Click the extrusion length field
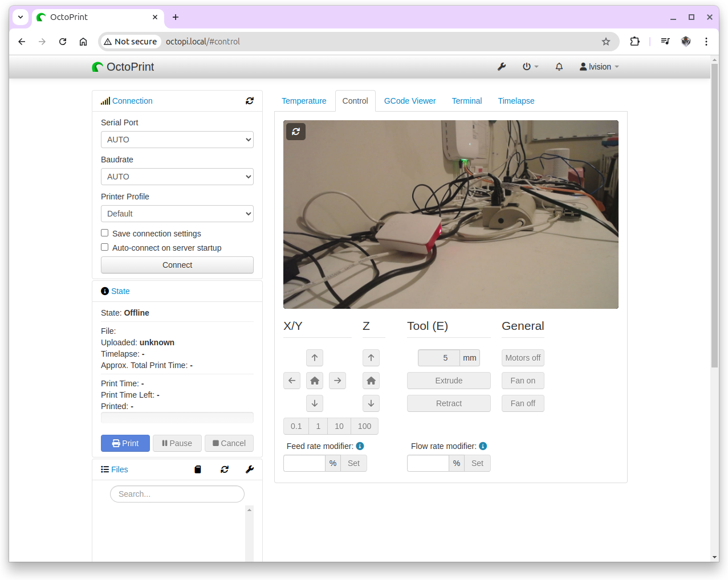 (x=439, y=358)
